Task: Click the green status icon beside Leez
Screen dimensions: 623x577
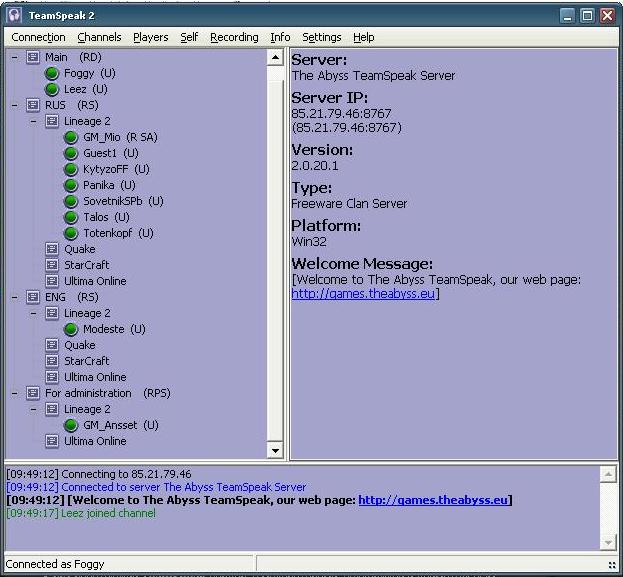Action: [x=52, y=89]
